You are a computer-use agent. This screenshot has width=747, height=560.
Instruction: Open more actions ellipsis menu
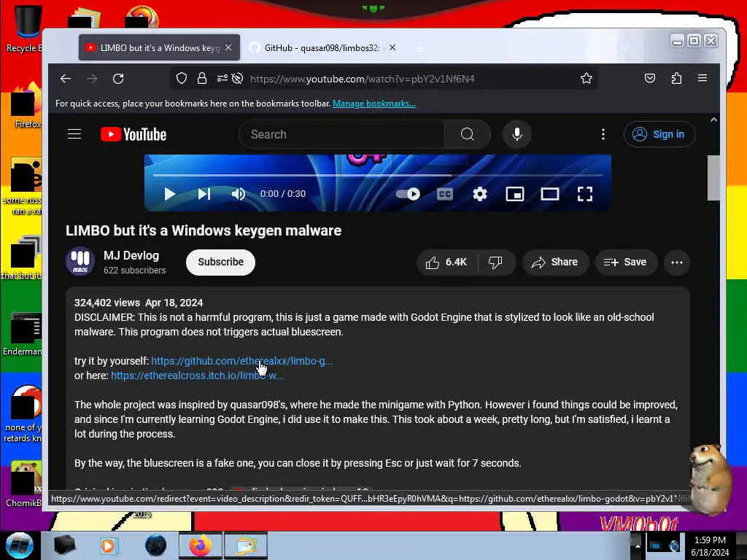click(677, 262)
